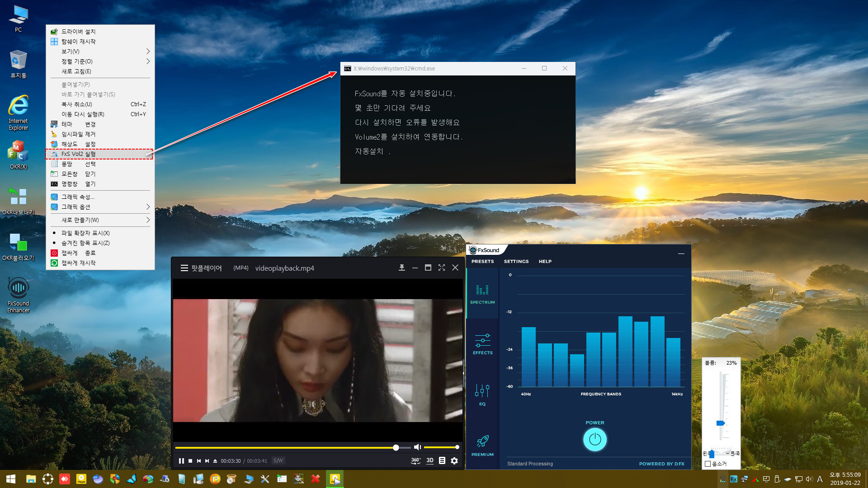Viewport: 868px width, 488px height.
Task: Check the 음소거 mute checkbox
Action: coord(708,464)
